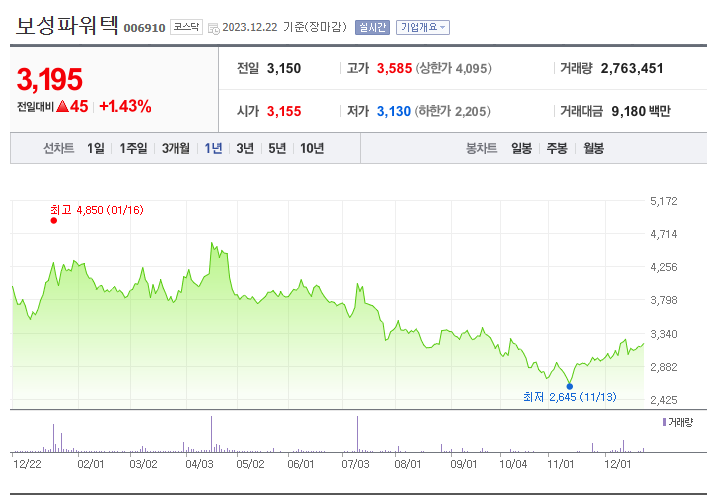707x495 pixels.
Task: Click the +1.43% change value
Action: pos(125,106)
